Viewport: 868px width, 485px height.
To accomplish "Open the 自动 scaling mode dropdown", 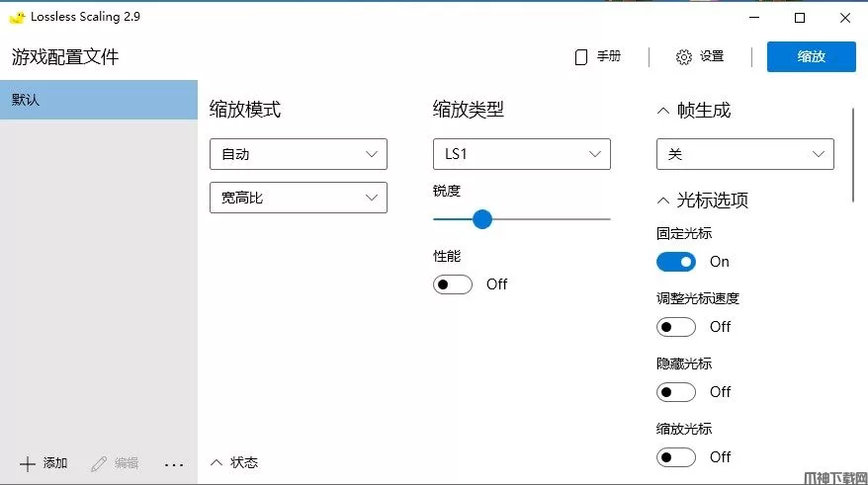I will [x=299, y=154].
